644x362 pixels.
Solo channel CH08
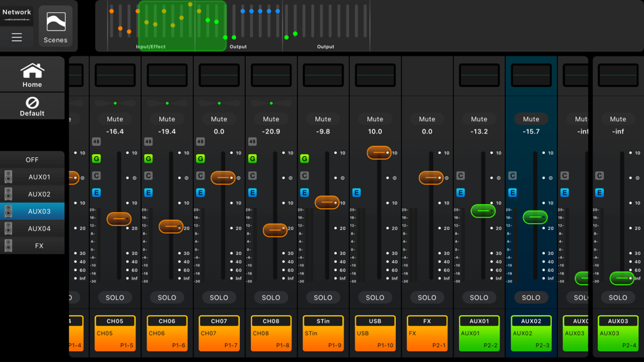[271, 298]
